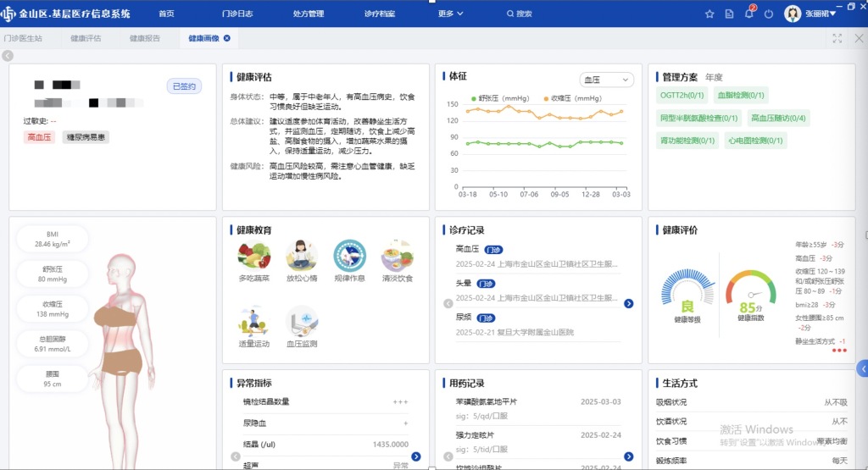Toggle the 舒张压 legend series in chart

point(500,98)
